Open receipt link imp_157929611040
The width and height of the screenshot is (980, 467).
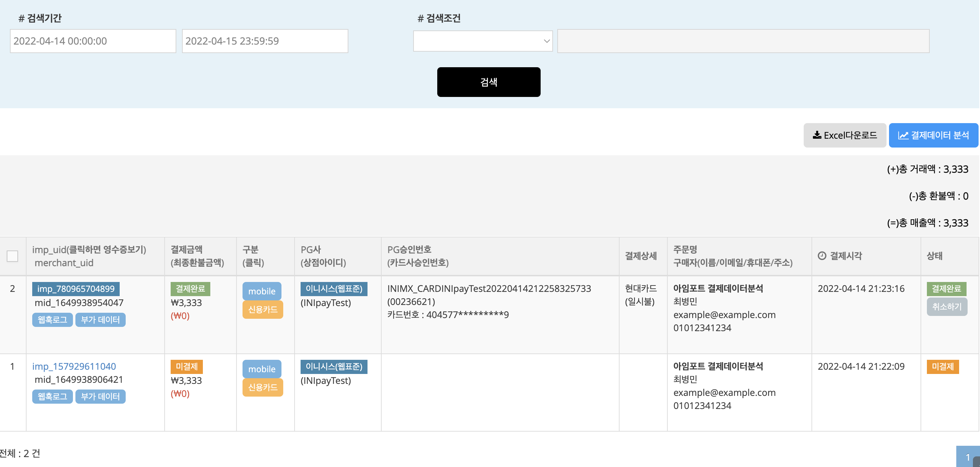pos(74,366)
